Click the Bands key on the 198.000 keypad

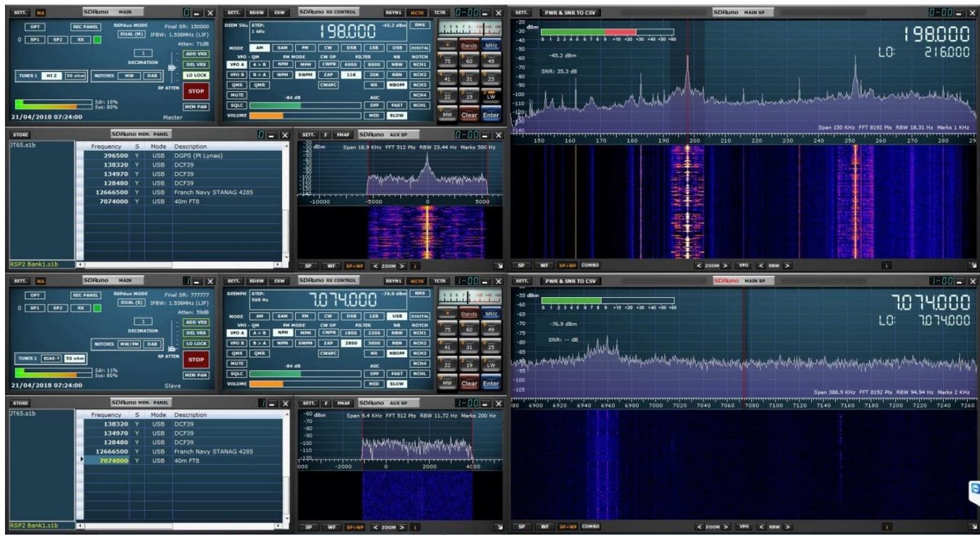pyautogui.click(x=469, y=46)
